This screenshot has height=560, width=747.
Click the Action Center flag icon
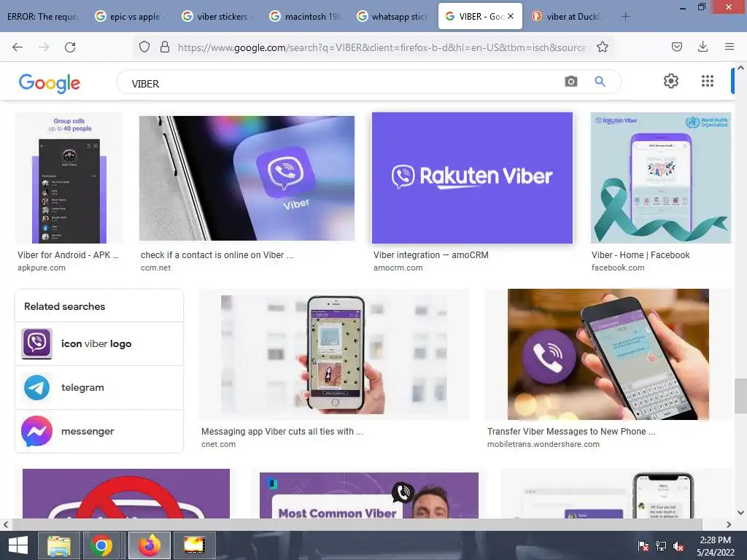coord(643,546)
